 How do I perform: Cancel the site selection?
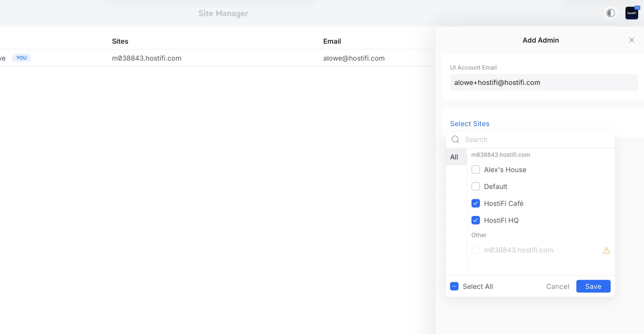click(557, 286)
